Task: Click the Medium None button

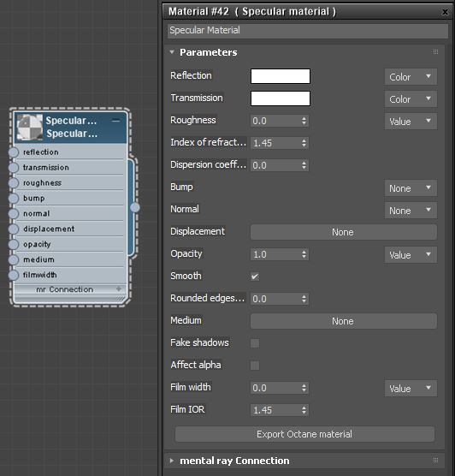Action: [343, 321]
